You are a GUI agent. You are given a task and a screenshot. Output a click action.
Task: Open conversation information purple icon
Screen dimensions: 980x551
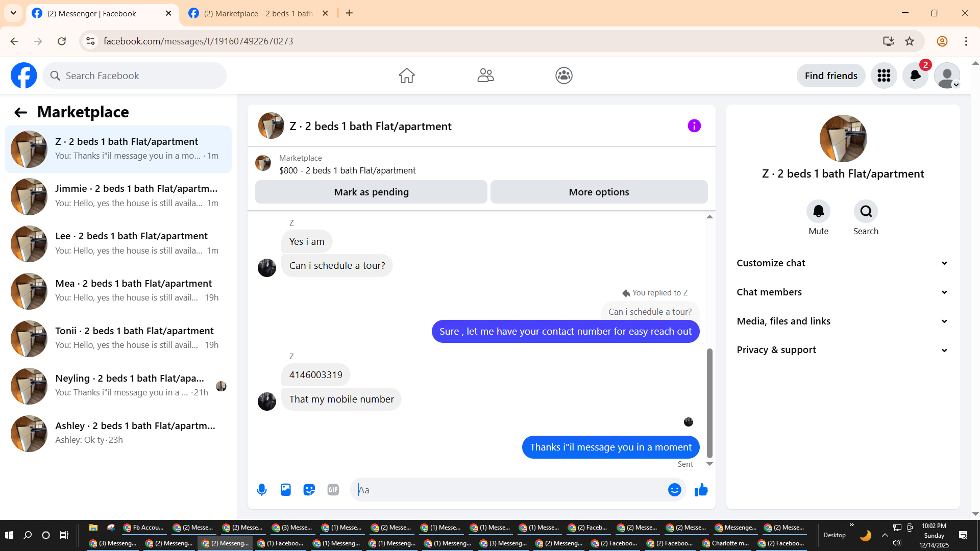(694, 126)
